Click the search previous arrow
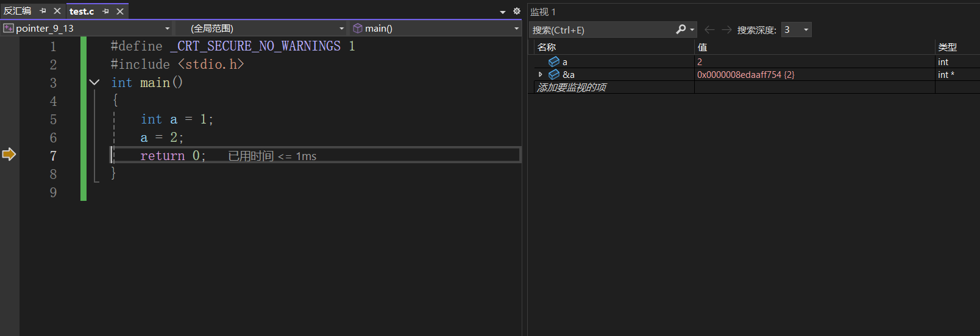 [x=709, y=29]
